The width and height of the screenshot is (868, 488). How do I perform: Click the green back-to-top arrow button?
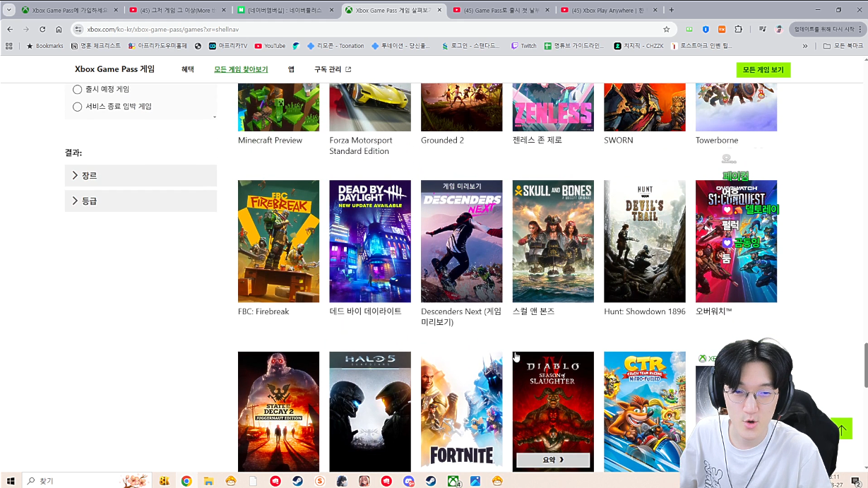pos(842,429)
